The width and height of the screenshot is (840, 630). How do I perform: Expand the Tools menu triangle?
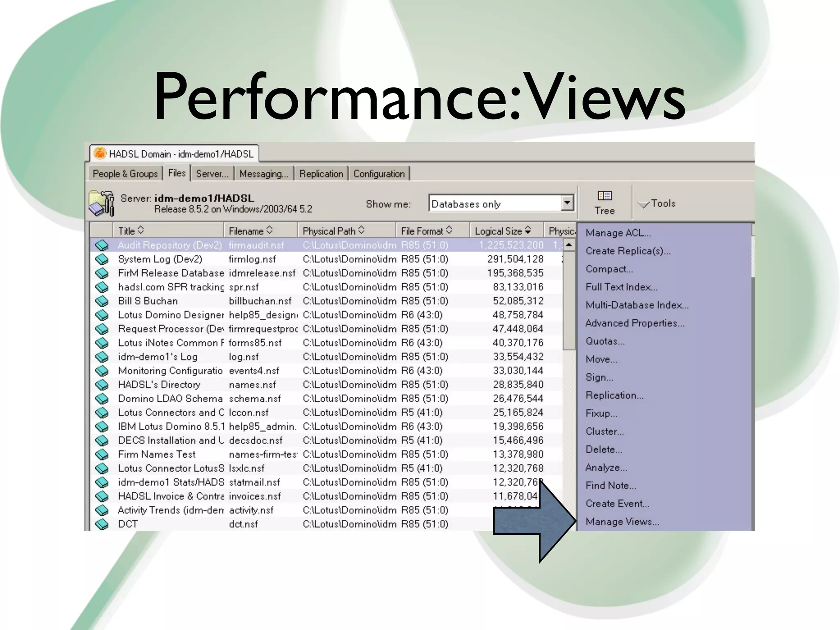[x=644, y=204]
